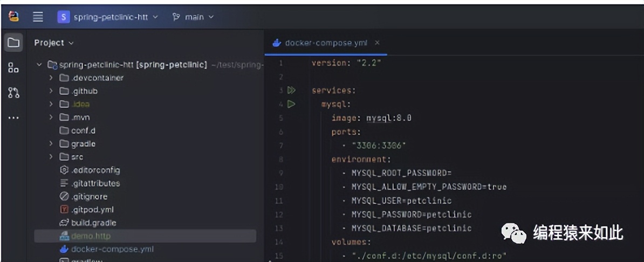Screen dimensions: 644x262
Task: Collapse the spring-petclinic-htt root node
Action: pyautogui.click(x=39, y=65)
